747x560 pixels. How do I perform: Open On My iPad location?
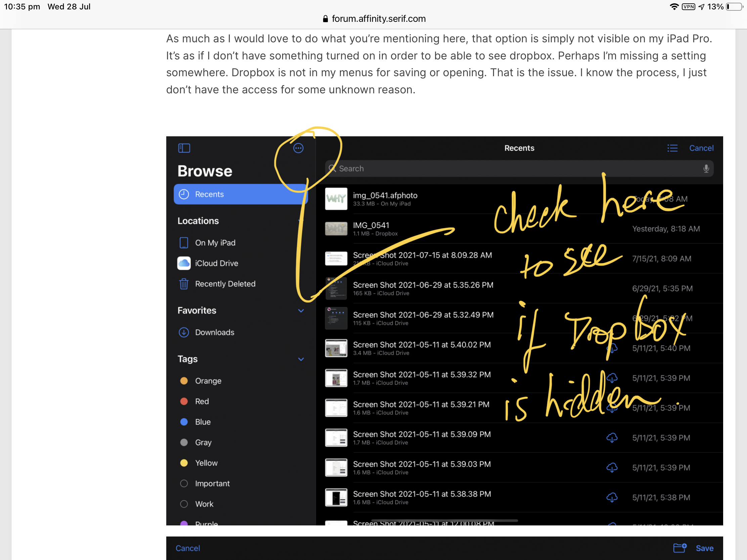[x=240, y=242]
